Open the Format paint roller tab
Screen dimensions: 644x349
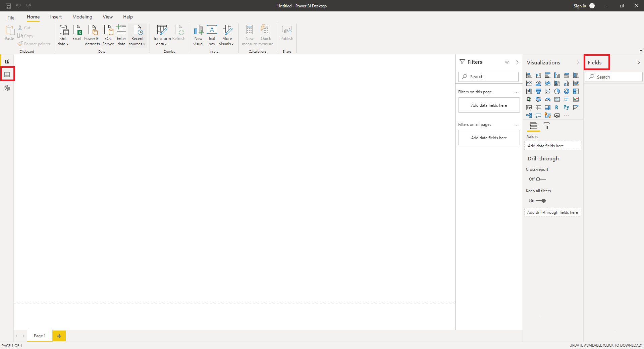coord(547,126)
